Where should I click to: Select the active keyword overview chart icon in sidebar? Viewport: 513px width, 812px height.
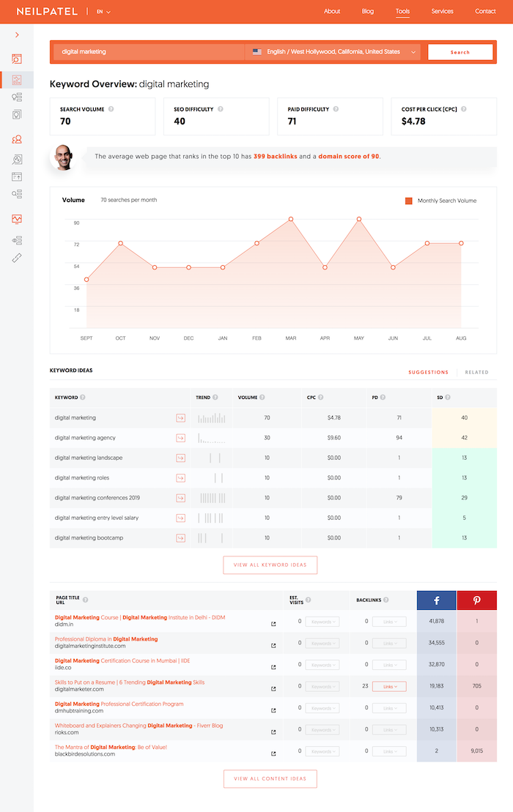point(17,80)
